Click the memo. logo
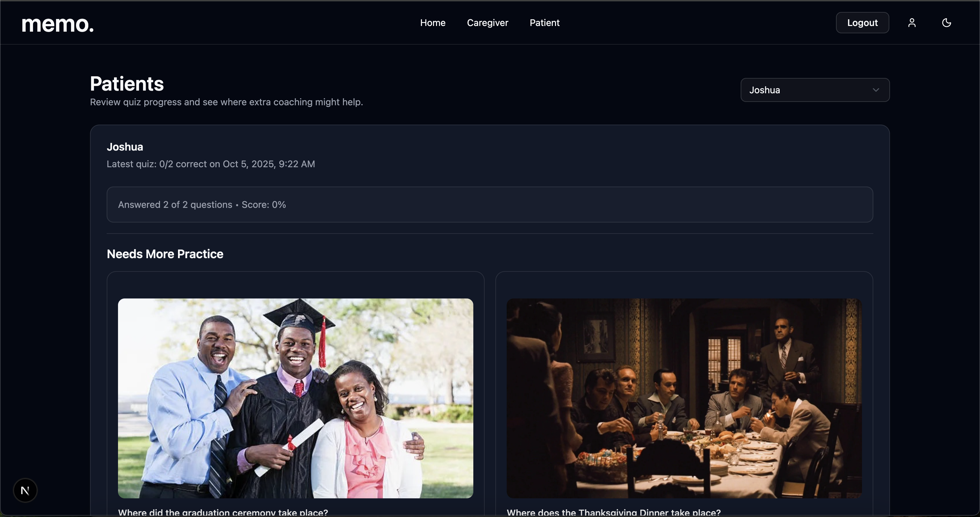This screenshot has width=980, height=517. click(58, 24)
